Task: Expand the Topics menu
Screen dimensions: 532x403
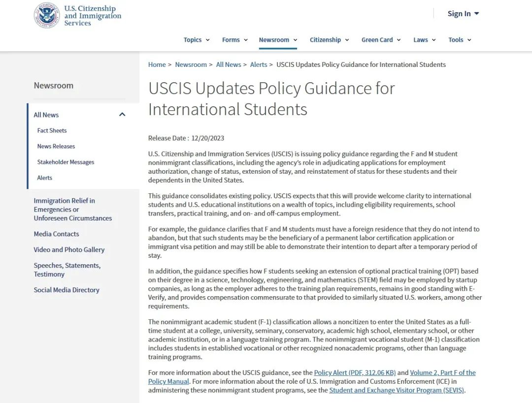Action: coord(197,40)
